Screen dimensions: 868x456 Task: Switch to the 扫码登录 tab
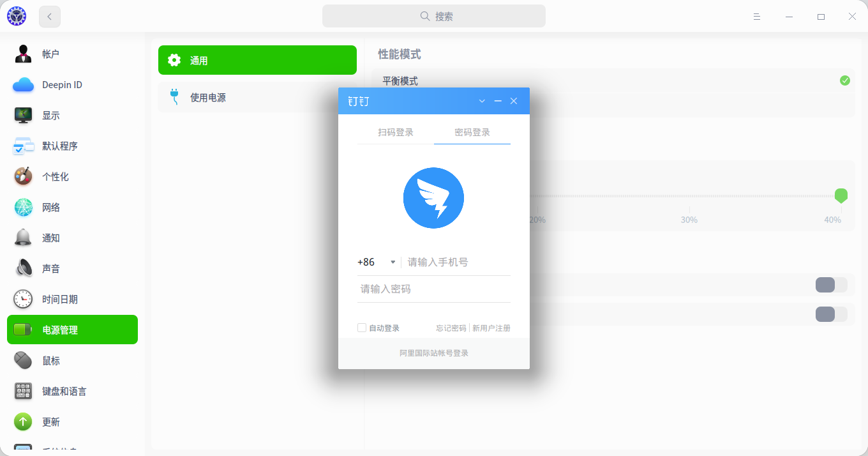[396, 132]
